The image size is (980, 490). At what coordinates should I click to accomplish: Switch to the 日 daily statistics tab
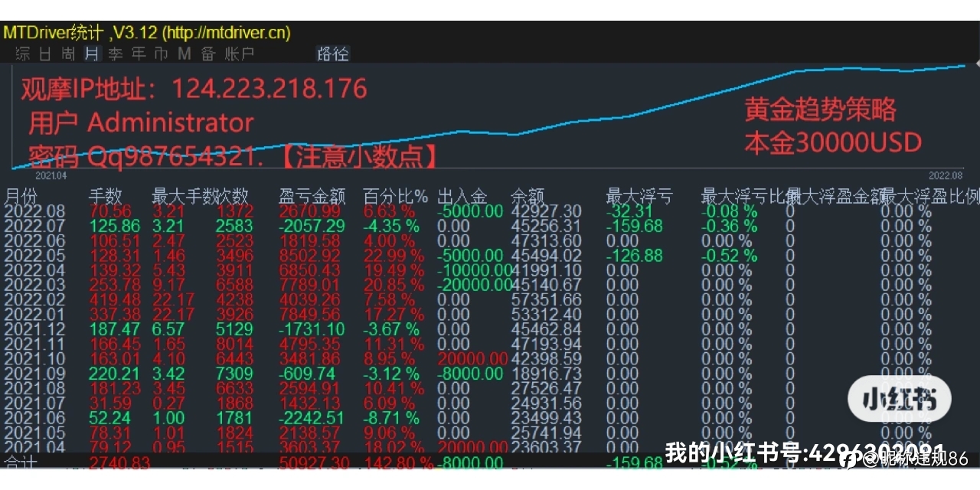coord(46,54)
